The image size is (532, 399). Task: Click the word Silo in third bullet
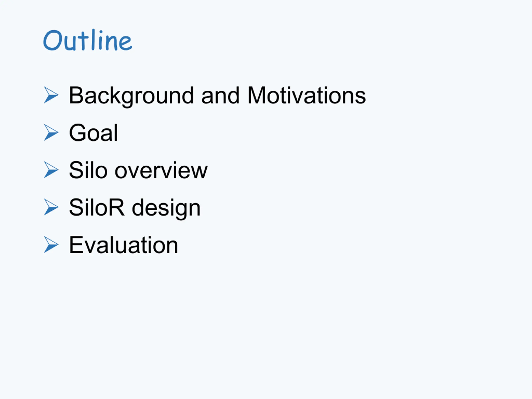(88, 170)
